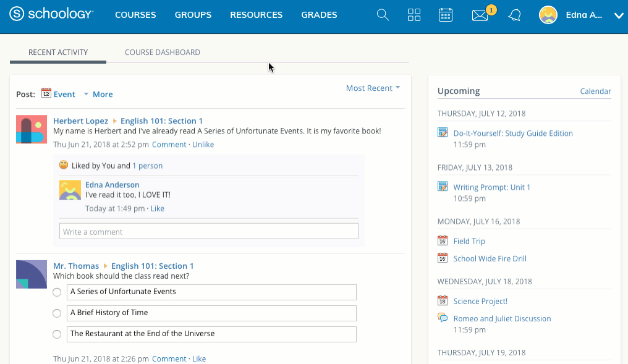The width and height of the screenshot is (628, 364).
Task: Select the A Brief History of Time option
Action: coord(56,313)
